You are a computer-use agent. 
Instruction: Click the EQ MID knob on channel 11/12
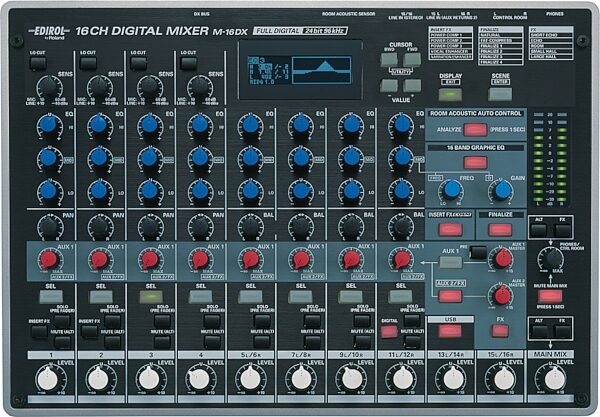coord(402,157)
